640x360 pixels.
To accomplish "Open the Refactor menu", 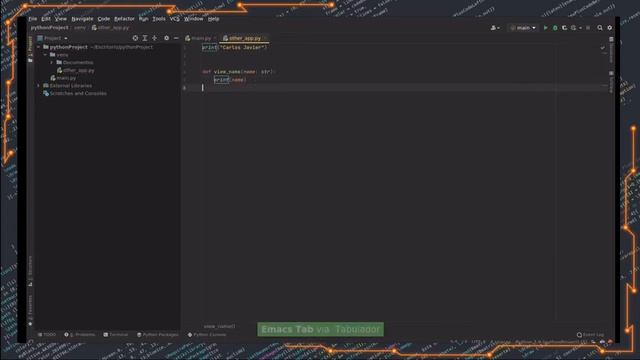I will (124, 19).
